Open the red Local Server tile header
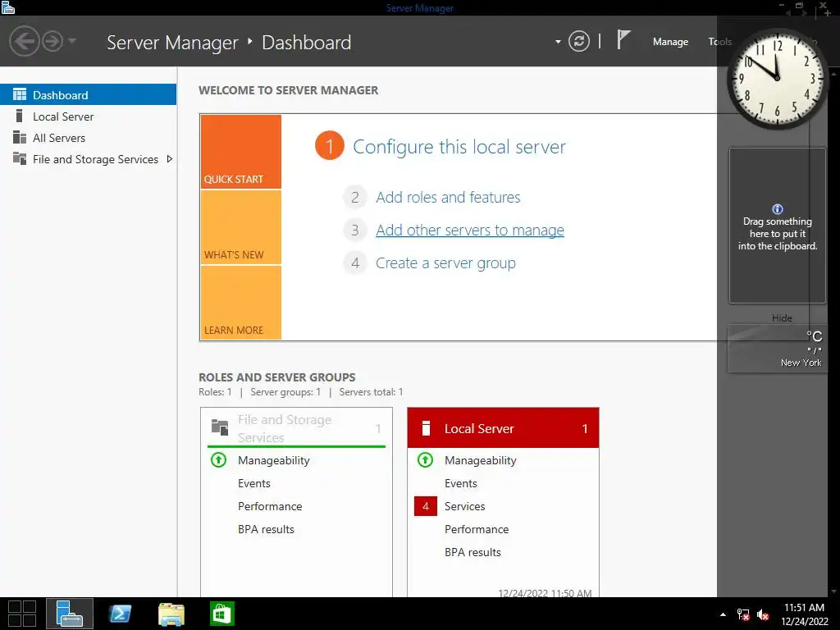840x630 pixels. point(503,428)
